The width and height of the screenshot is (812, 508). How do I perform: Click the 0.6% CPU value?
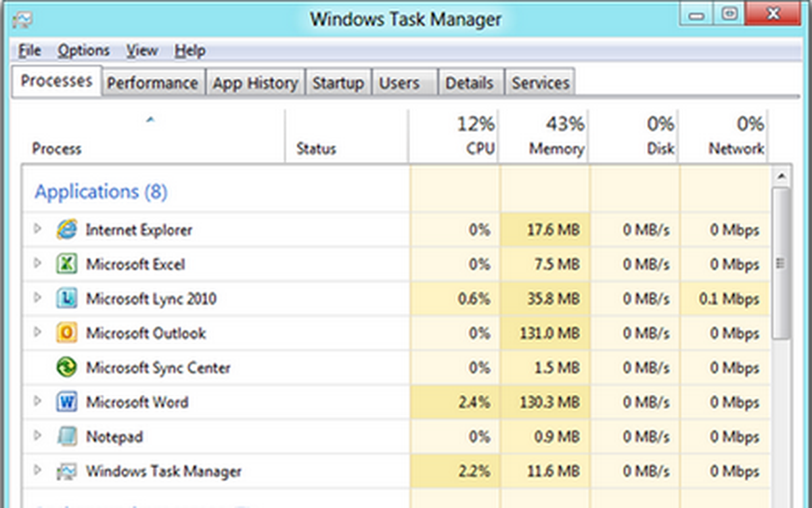473,299
